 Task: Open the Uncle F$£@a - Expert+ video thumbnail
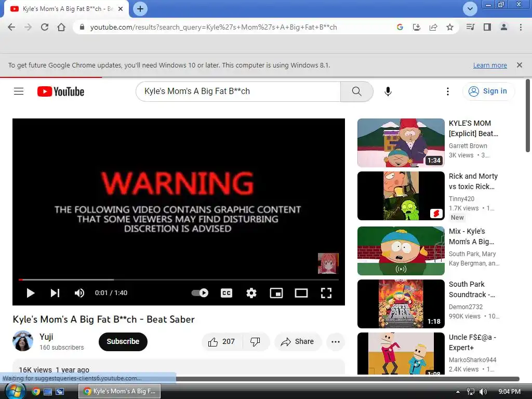click(x=401, y=353)
